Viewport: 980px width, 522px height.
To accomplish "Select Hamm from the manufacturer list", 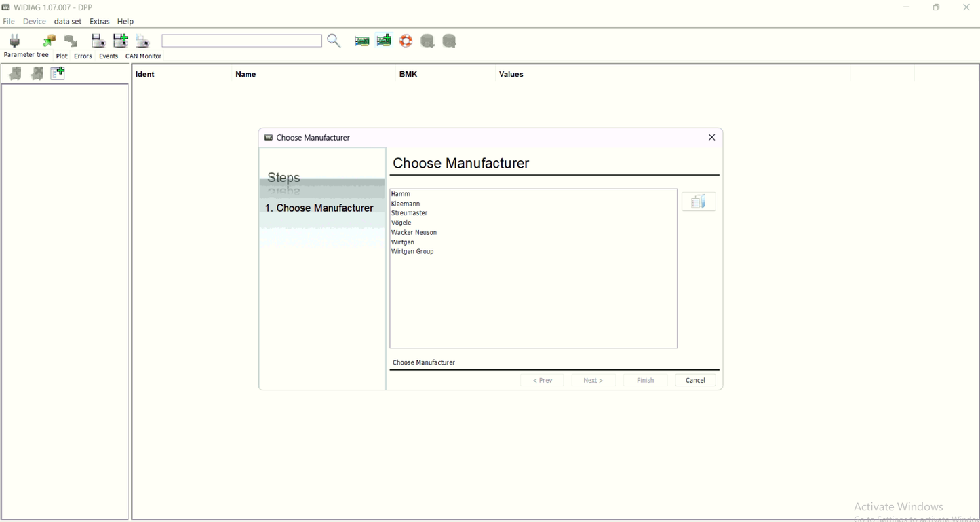I will point(401,194).
